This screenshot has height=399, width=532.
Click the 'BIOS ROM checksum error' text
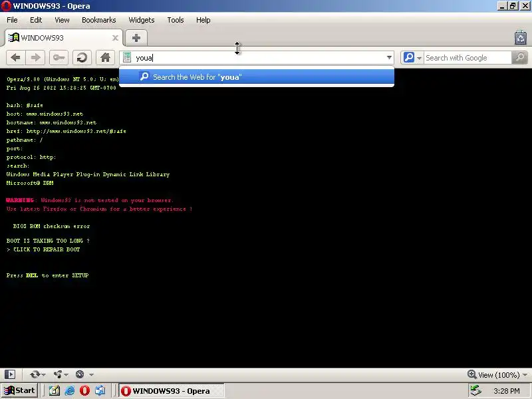click(51, 226)
